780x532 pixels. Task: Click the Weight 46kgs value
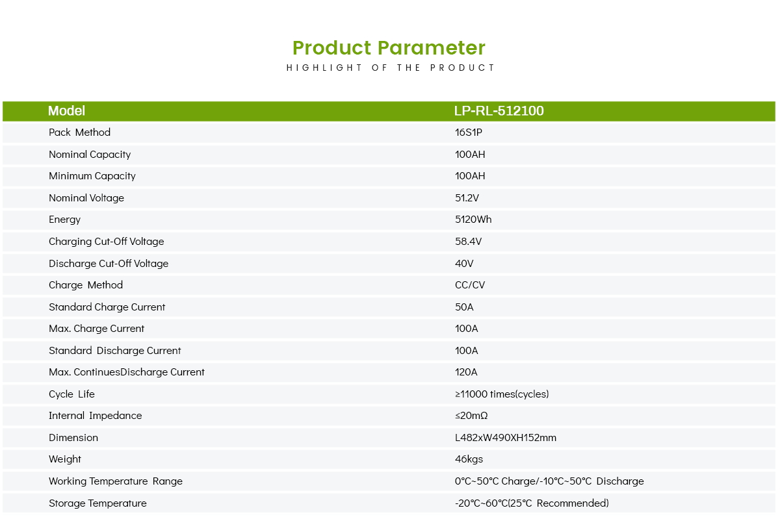pyautogui.click(x=469, y=459)
